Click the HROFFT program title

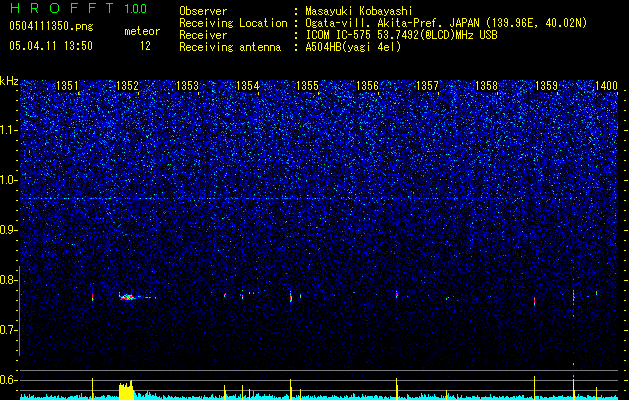pyautogui.click(x=62, y=8)
